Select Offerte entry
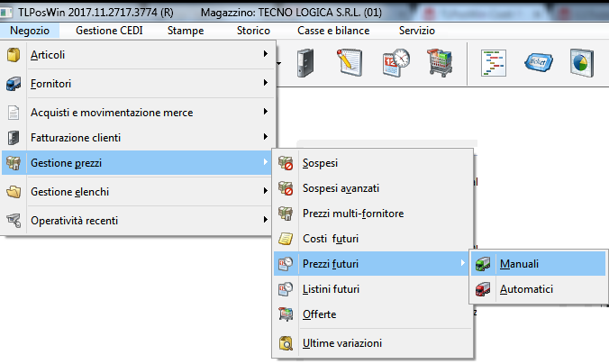Image resolution: width=609 pixels, height=364 pixels. tap(373, 314)
